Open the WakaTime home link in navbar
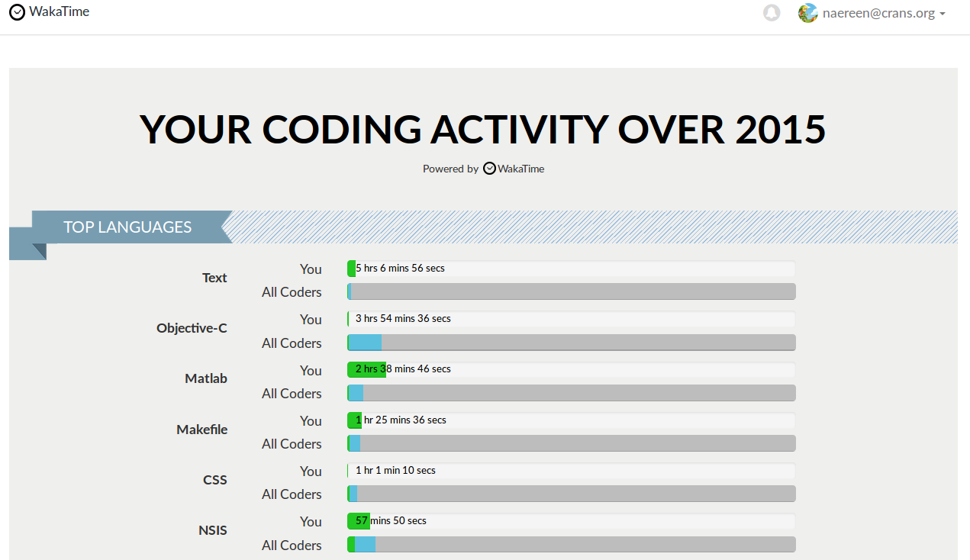The width and height of the screenshot is (970, 560). pyautogui.click(x=59, y=12)
